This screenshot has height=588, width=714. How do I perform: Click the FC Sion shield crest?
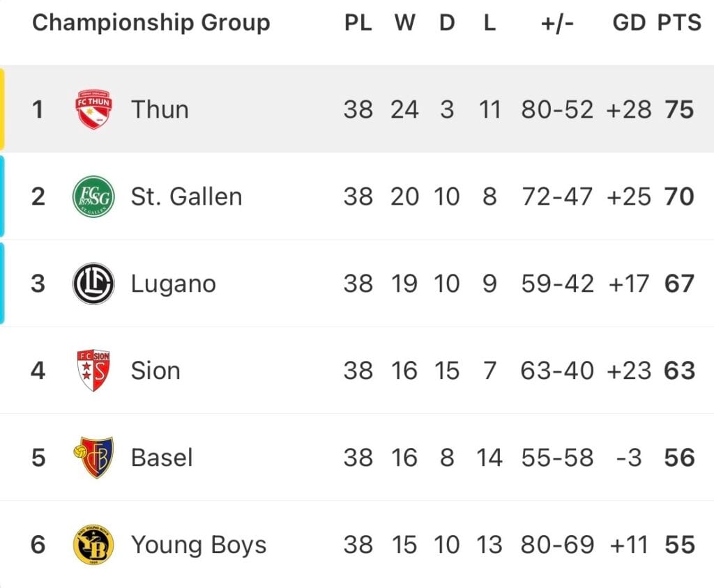pos(93,371)
